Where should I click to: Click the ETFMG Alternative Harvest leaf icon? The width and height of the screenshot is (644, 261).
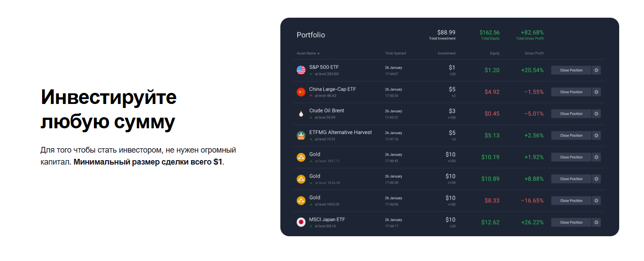pos(301,135)
